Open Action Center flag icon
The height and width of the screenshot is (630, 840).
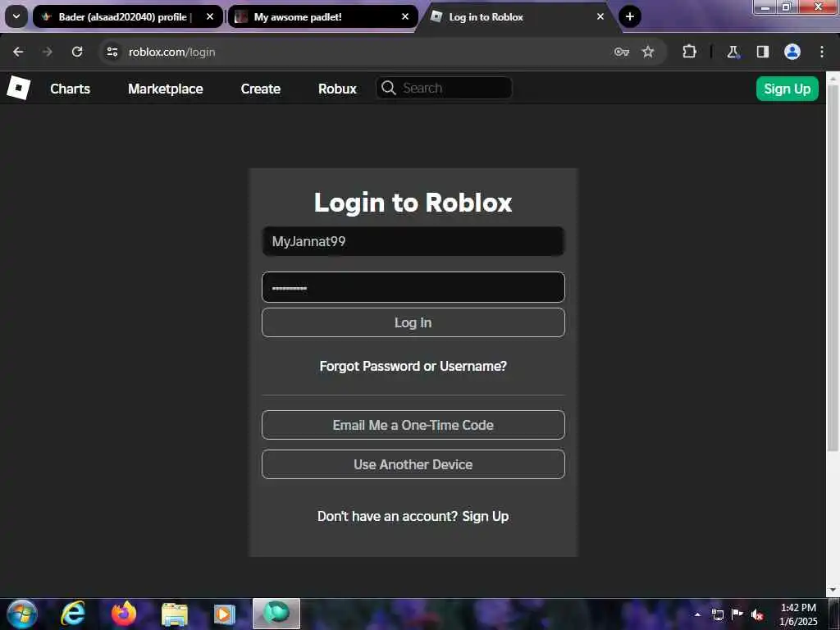[x=737, y=614]
